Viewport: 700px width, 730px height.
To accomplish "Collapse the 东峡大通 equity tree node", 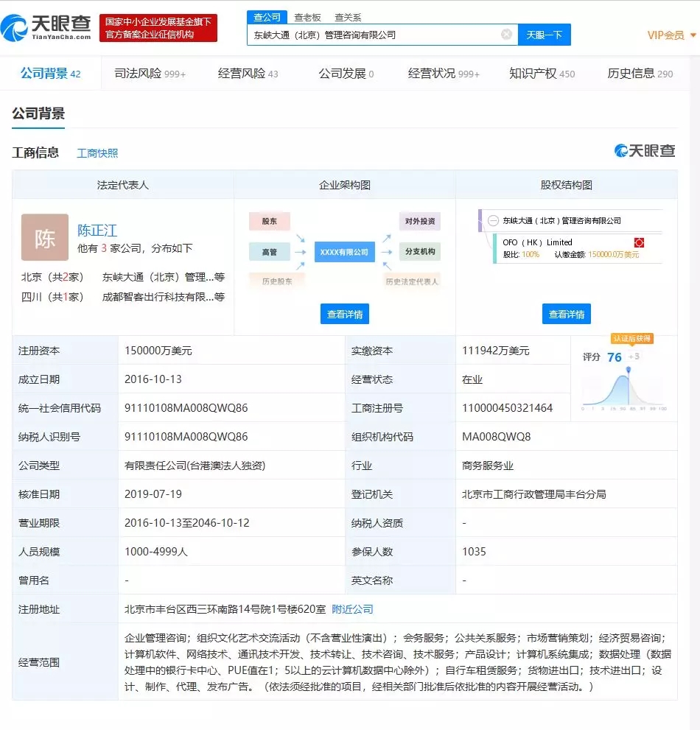I will tap(493, 221).
